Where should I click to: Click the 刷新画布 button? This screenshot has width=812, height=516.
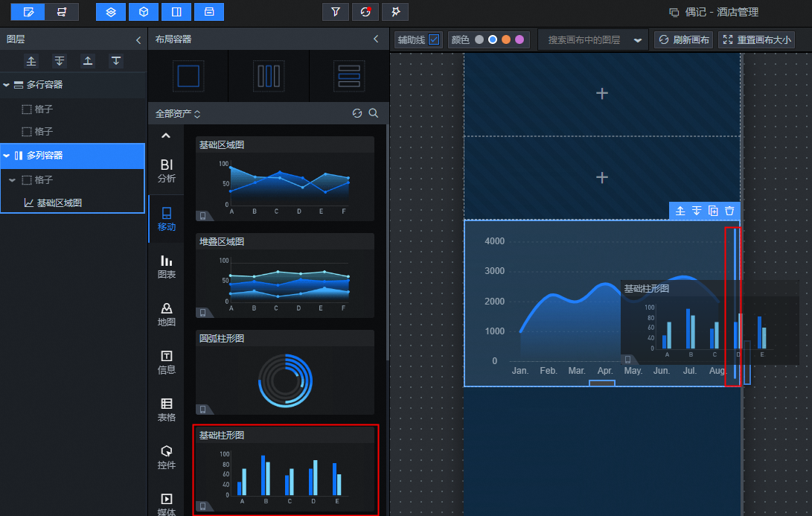pos(683,40)
